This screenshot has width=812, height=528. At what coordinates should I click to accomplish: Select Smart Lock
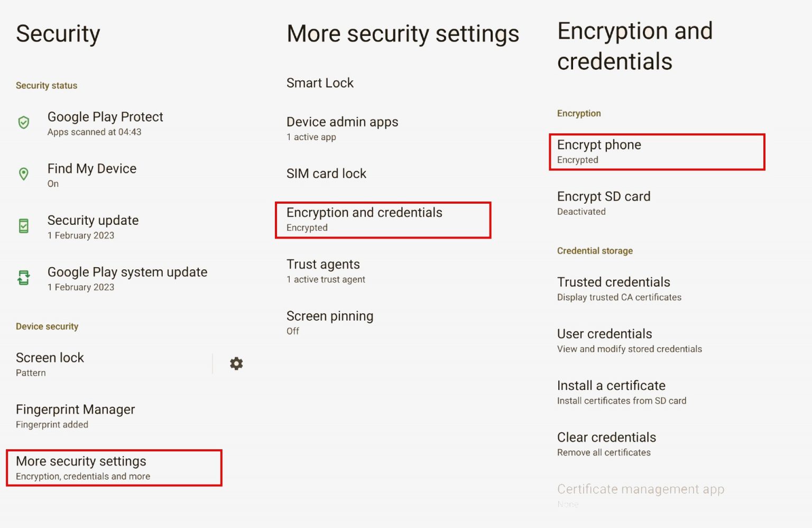320,83
